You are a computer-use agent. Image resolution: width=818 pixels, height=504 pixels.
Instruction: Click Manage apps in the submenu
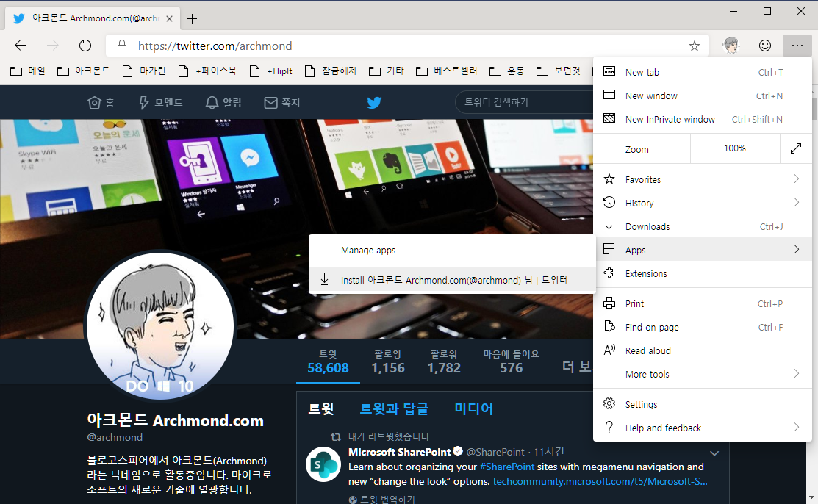[x=452, y=251]
